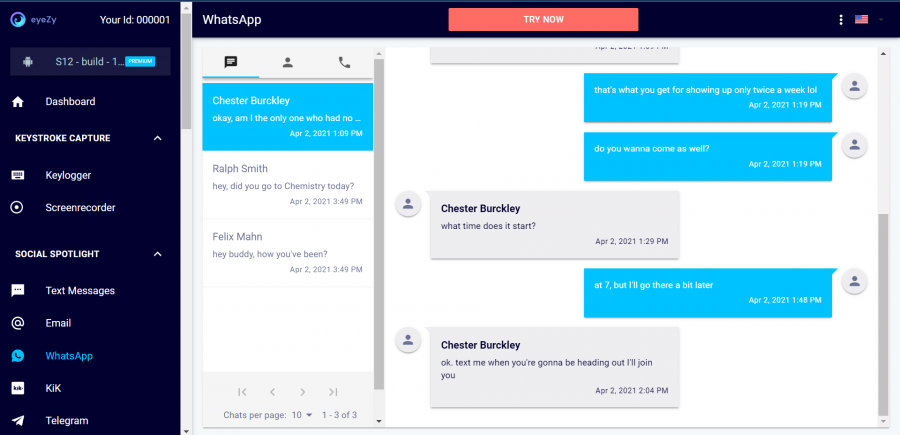
Task: Open the chat messages tab icon
Action: 231,62
